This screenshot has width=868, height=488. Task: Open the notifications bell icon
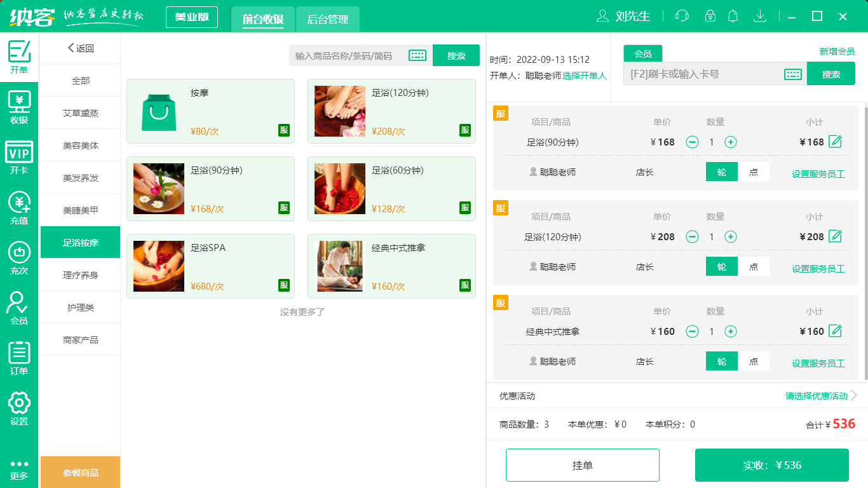pyautogui.click(x=733, y=16)
